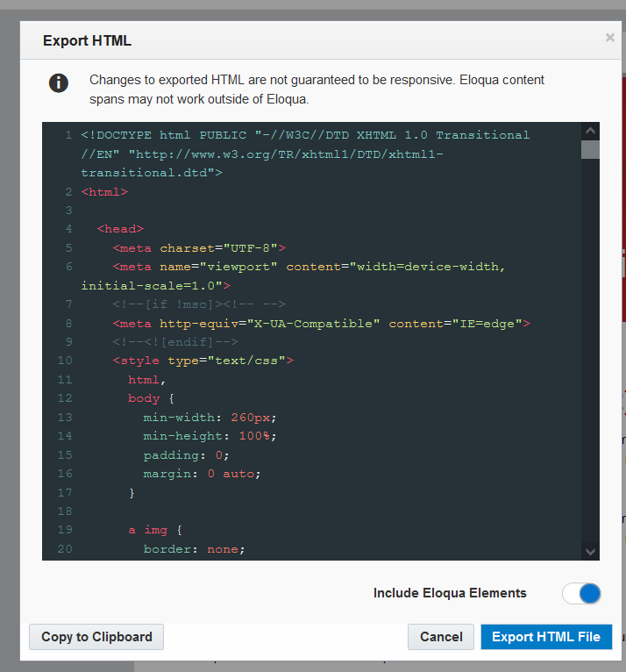This screenshot has width=626, height=672.
Task: Click the empty scrollbar track below the thumb
Action: pos(590,351)
